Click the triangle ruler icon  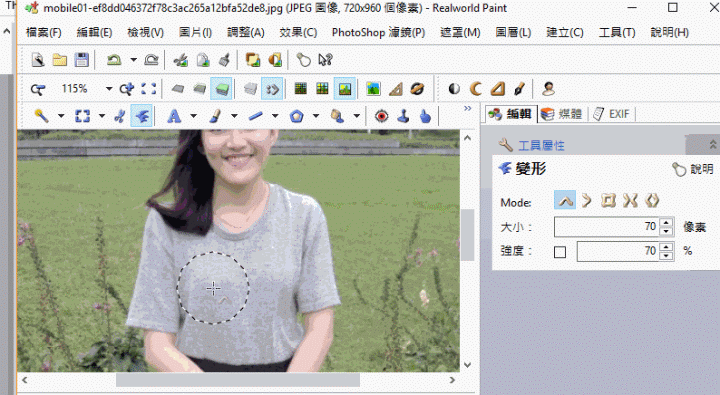tap(395, 89)
